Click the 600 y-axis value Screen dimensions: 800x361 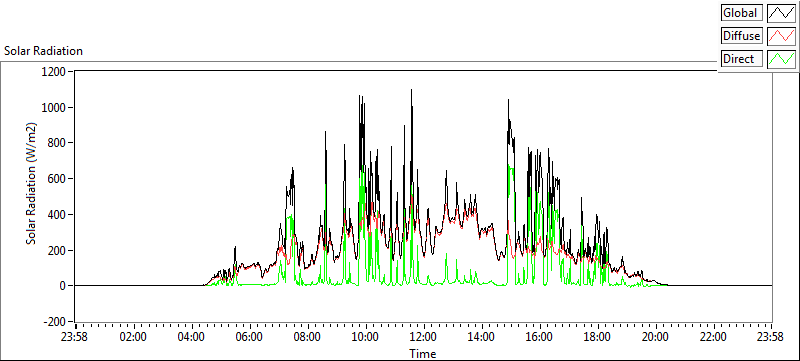[x=57, y=179]
